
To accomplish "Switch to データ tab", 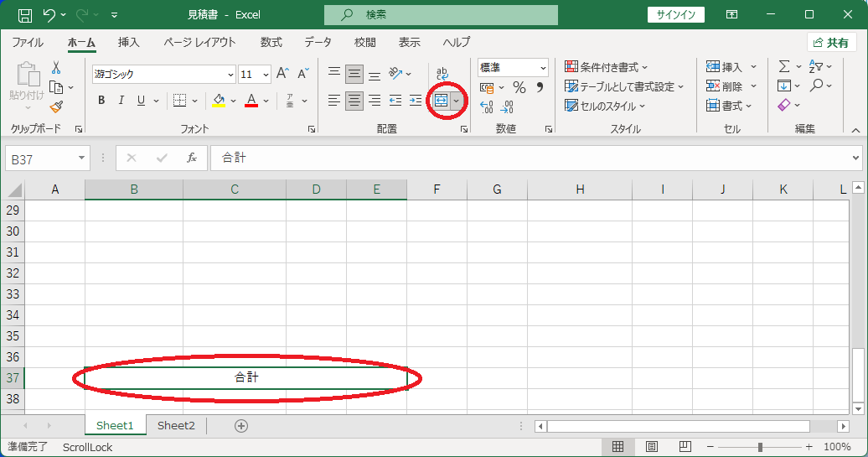I will click(x=318, y=42).
